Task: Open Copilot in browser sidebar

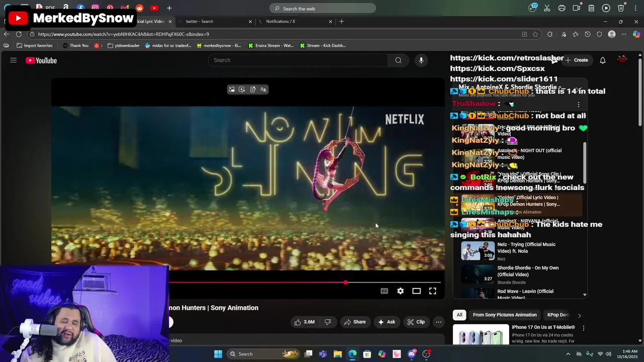Action: coord(636,34)
